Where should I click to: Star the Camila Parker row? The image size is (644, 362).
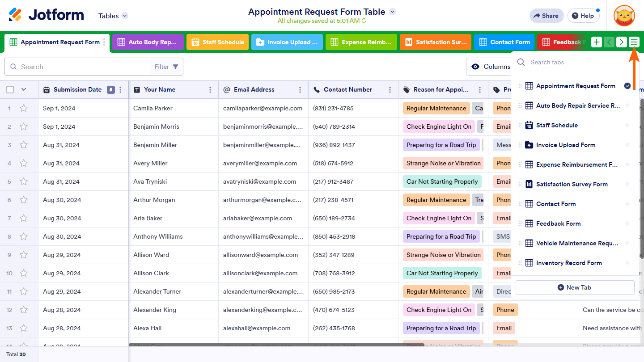coord(24,108)
